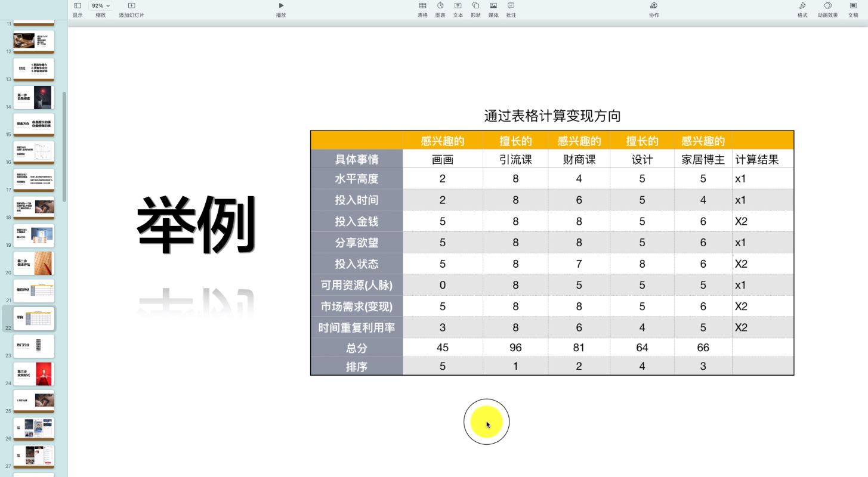Select slide 14 thumbnail in navigator
The image size is (868, 477).
(34, 97)
